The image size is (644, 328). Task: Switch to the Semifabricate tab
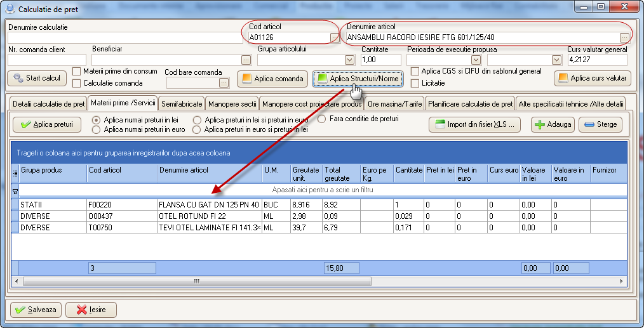(182, 103)
